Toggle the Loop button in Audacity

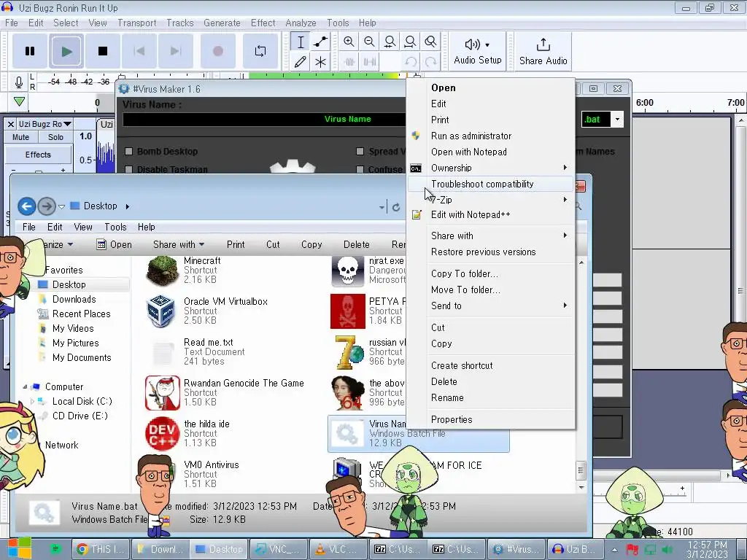pos(260,51)
